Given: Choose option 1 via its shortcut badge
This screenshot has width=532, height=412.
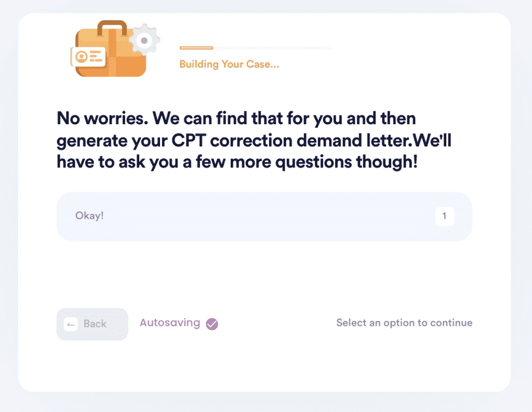Looking at the screenshot, I should [x=444, y=216].
